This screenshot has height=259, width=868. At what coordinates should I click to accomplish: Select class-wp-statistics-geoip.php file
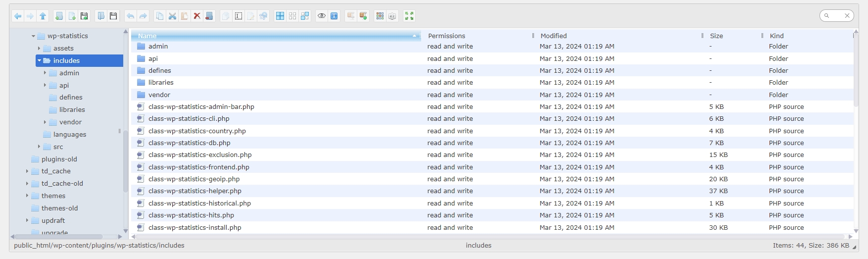(492, 179)
